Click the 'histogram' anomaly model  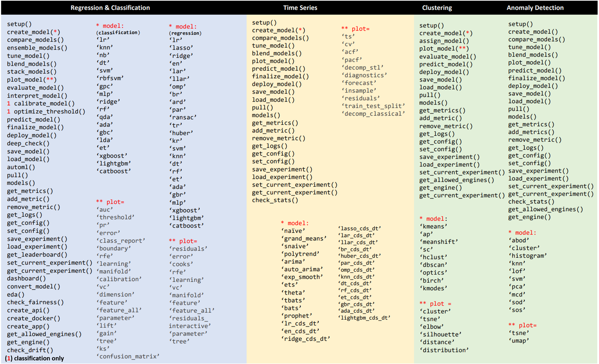point(527,256)
